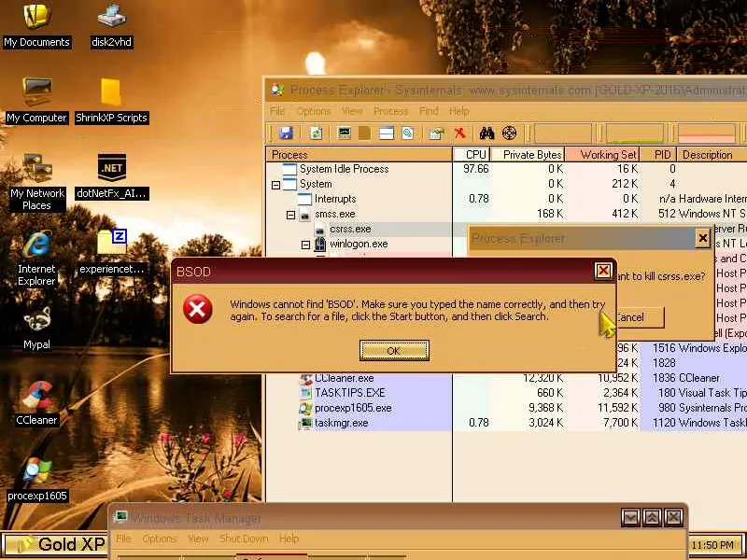Open File menu in Windows Task Manager
This screenshot has width=747, height=560.
123,539
